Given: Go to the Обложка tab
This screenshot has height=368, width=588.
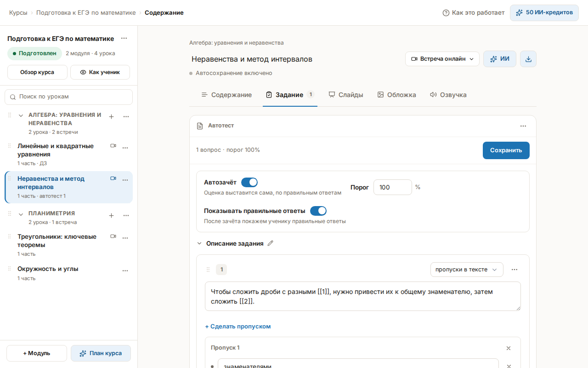Looking at the screenshot, I should 396,95.
